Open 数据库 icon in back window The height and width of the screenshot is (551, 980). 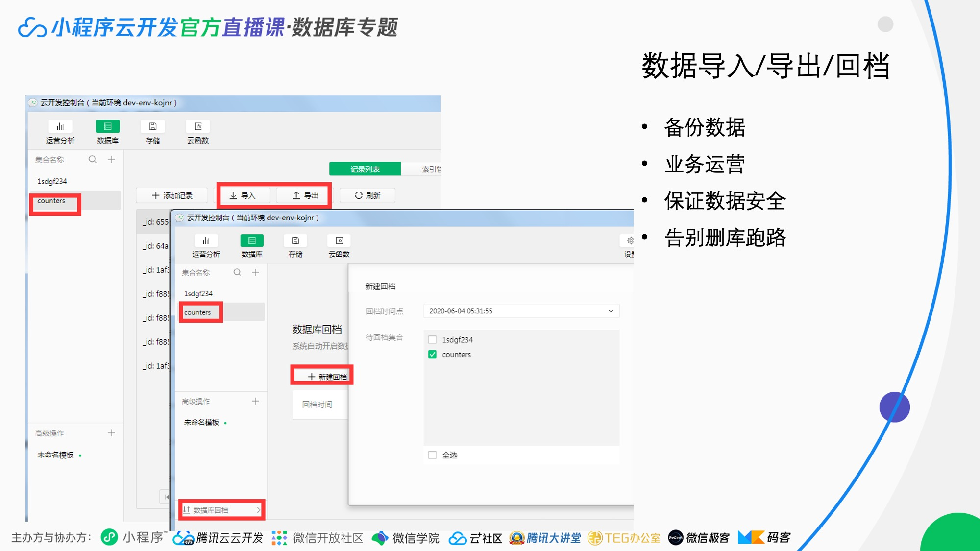(x=107, y=127)
